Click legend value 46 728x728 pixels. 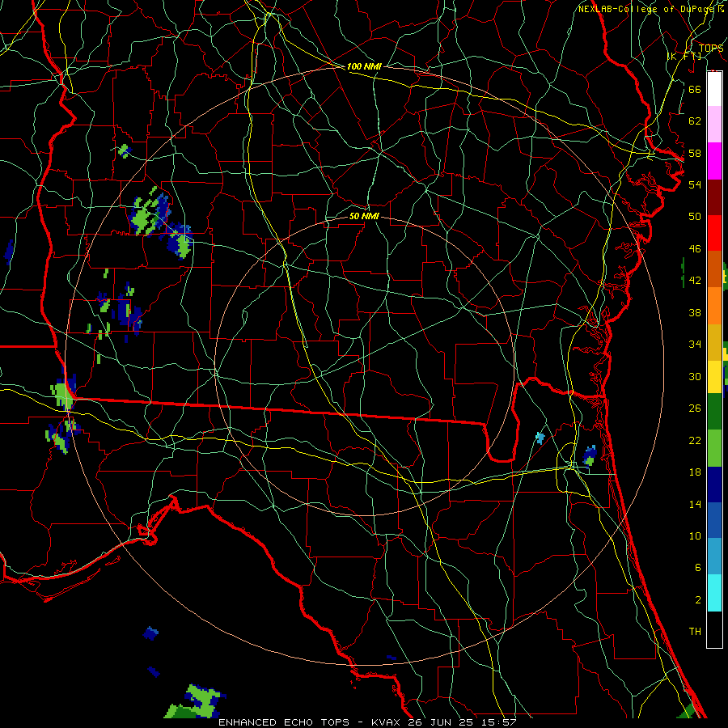[x=695, y=249]
